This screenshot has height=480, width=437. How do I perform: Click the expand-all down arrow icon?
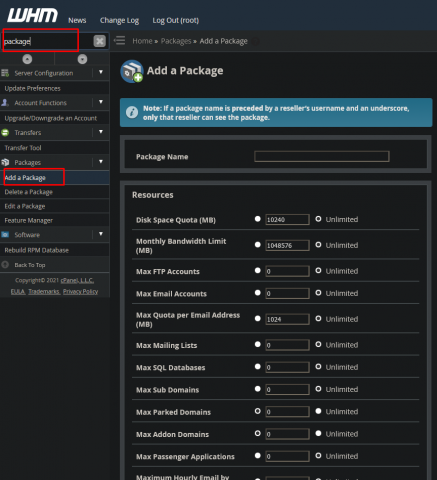point(82,59)
